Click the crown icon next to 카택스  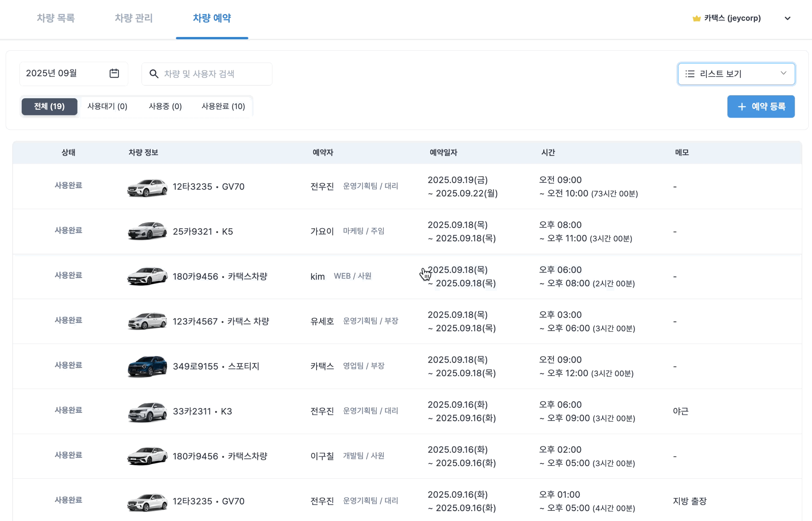[696, 18]
